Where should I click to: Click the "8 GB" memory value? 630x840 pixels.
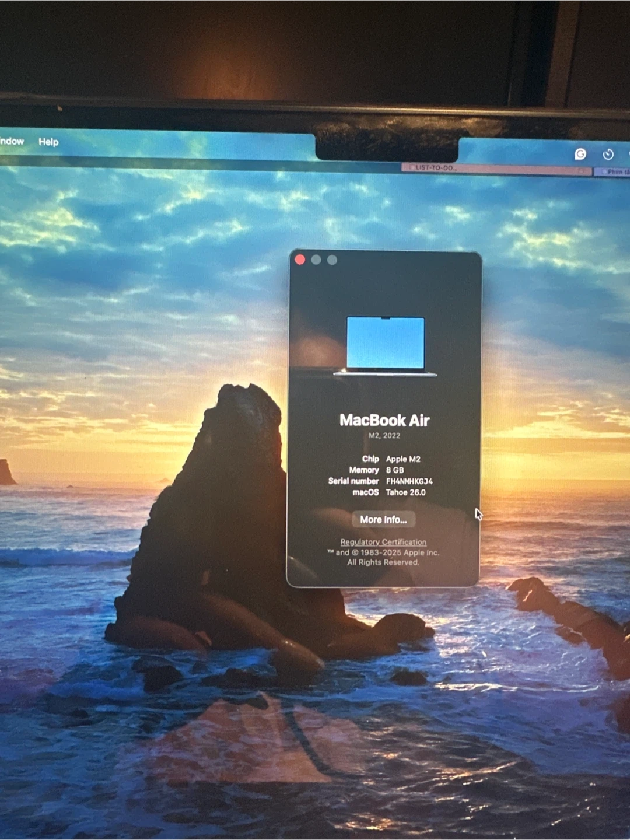395,470
